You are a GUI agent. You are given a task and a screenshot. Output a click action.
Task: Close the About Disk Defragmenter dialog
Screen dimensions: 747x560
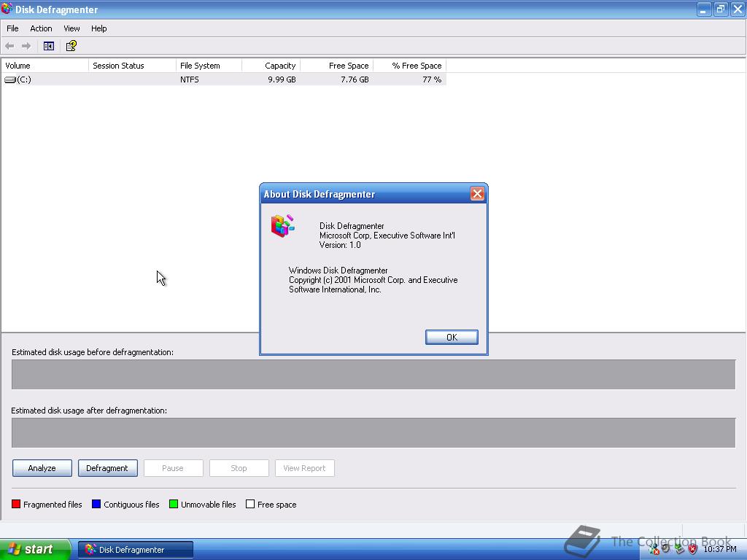[x=477, y=194]
